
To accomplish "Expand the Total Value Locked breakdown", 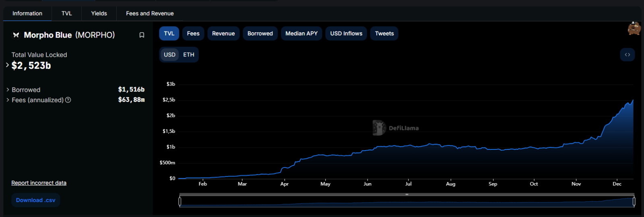I will point(7,65).
